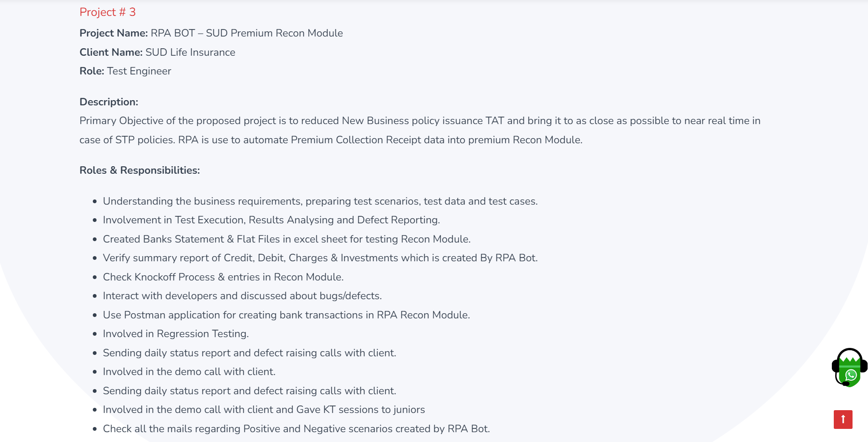The image size is (868, 442).
Task: Click the Project Name label
Action: pos(113,33)
